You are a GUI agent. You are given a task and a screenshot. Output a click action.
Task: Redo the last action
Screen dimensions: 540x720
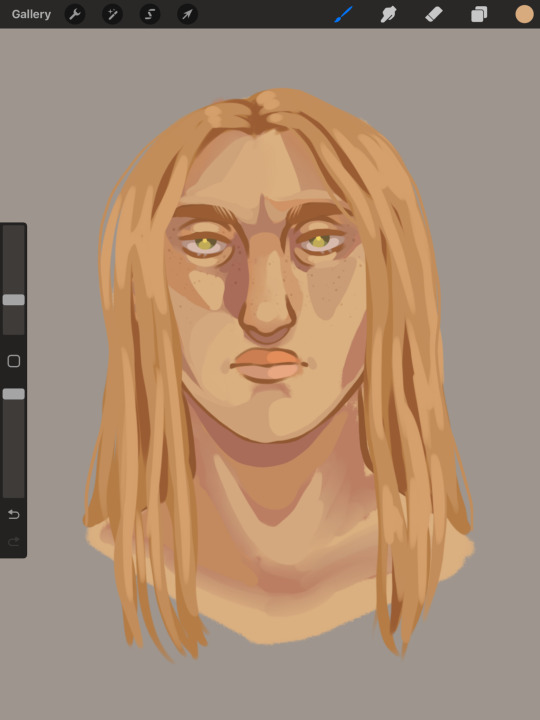point(14,542)
